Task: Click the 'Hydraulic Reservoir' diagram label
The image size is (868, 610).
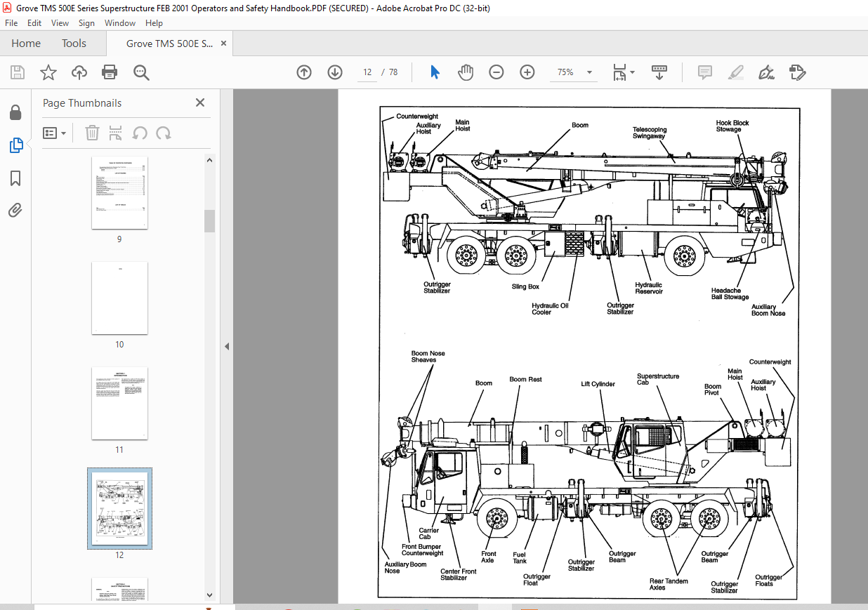Action: point(648,289)
